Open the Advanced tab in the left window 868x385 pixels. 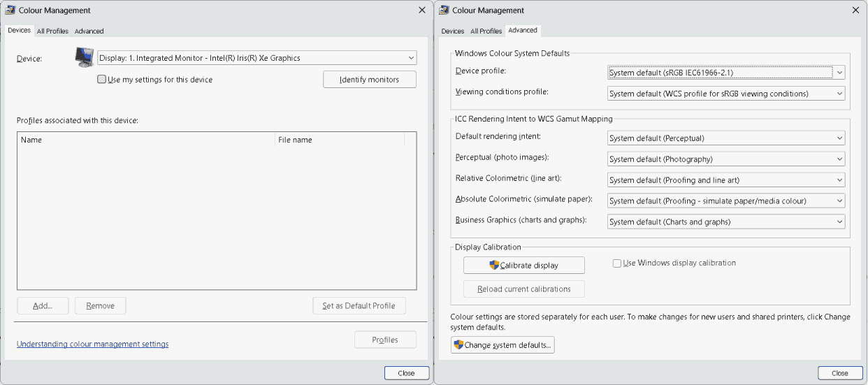pos(89,31)
